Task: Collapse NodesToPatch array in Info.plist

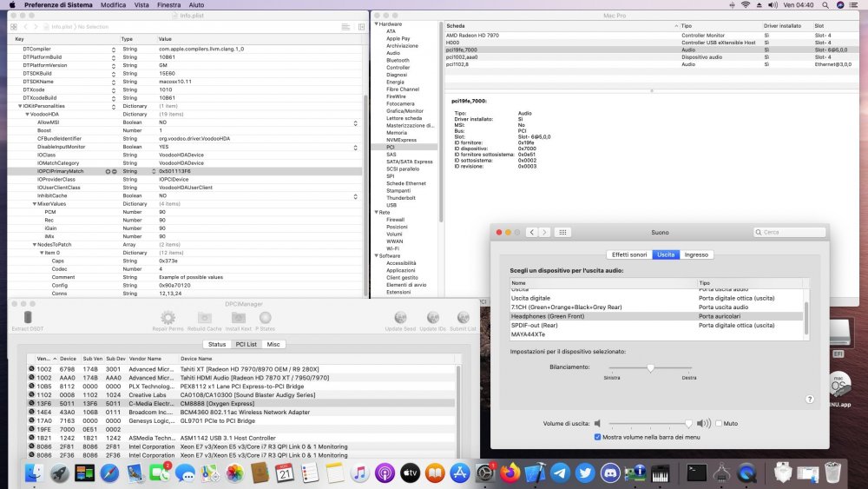Action: [x=35, y=244]
